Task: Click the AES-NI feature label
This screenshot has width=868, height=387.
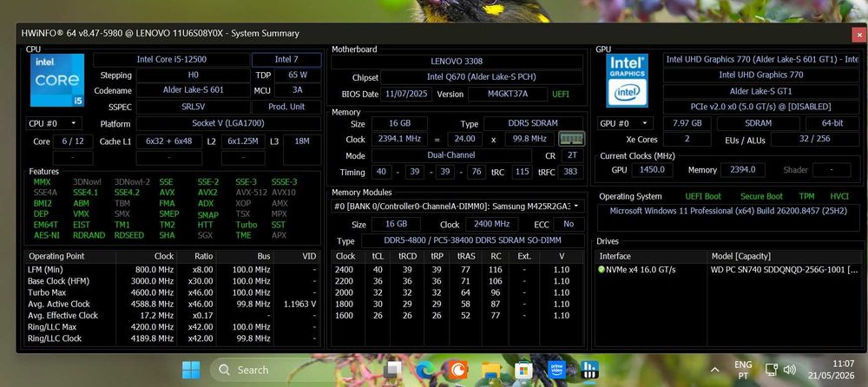Action: 46,235
